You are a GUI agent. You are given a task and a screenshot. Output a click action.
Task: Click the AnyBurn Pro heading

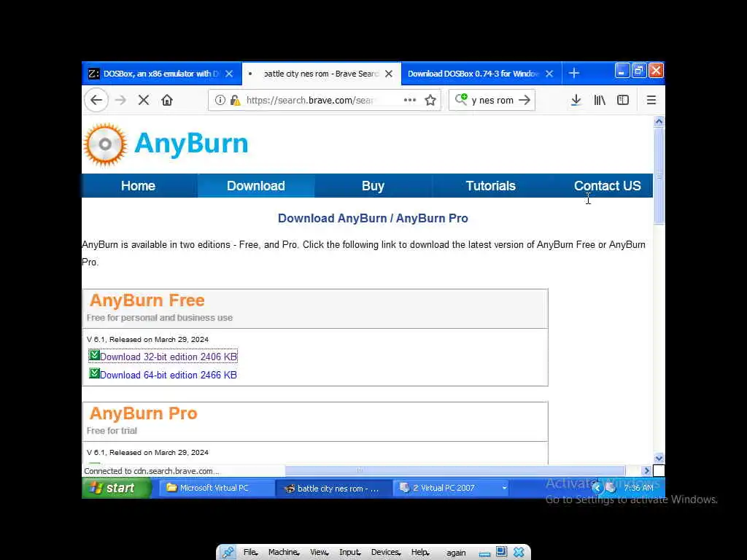(x=144, y=413)
